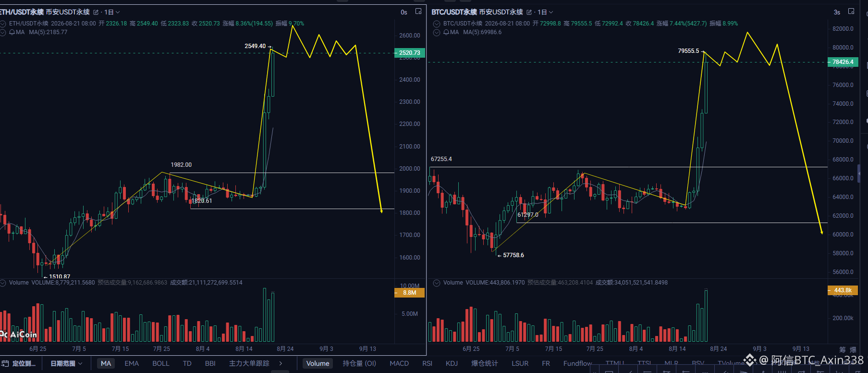Click ETH change value 8.36%(194.55)
The width and height of the screenshot is (868, 373).
[254, 24]
